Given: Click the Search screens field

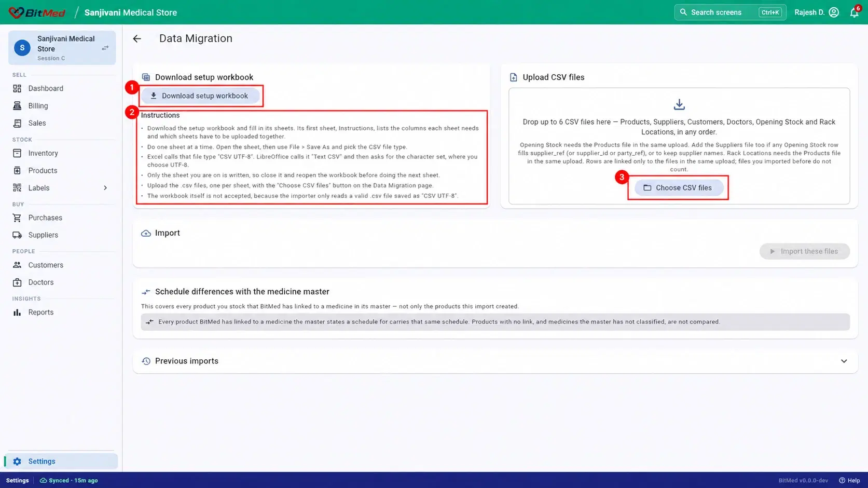Looking at the screenshot, I should (730, 12).
